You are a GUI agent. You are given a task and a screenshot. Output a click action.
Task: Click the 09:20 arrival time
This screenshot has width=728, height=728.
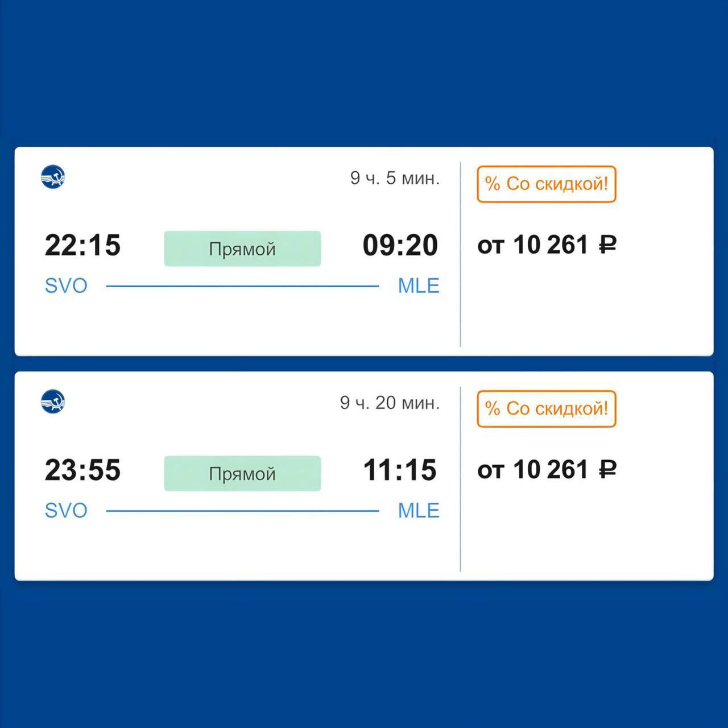pyautogui.click(x=400, y=246)
